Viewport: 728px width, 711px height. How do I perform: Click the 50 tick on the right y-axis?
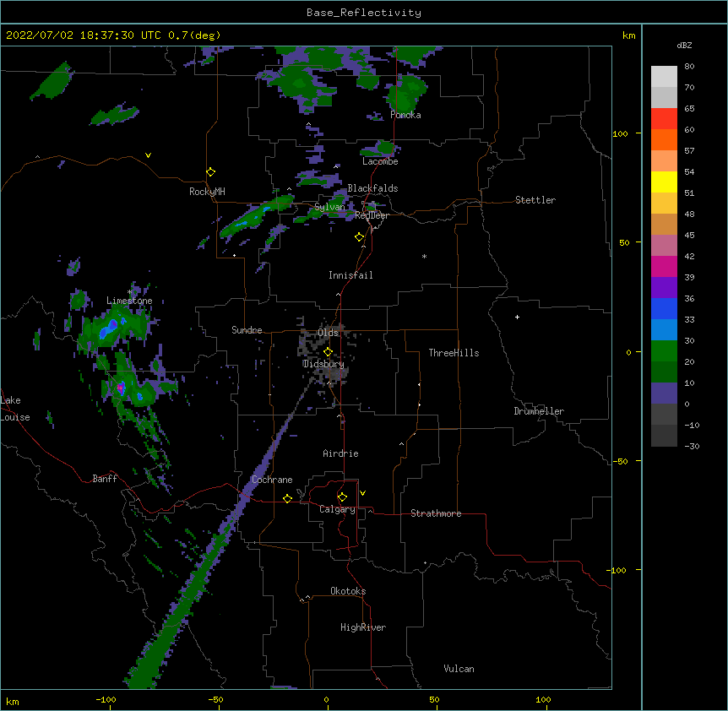click(624, 242)
